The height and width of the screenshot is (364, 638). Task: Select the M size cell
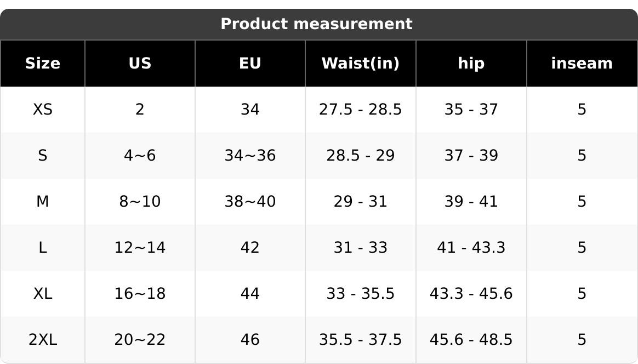pos(43,201)
